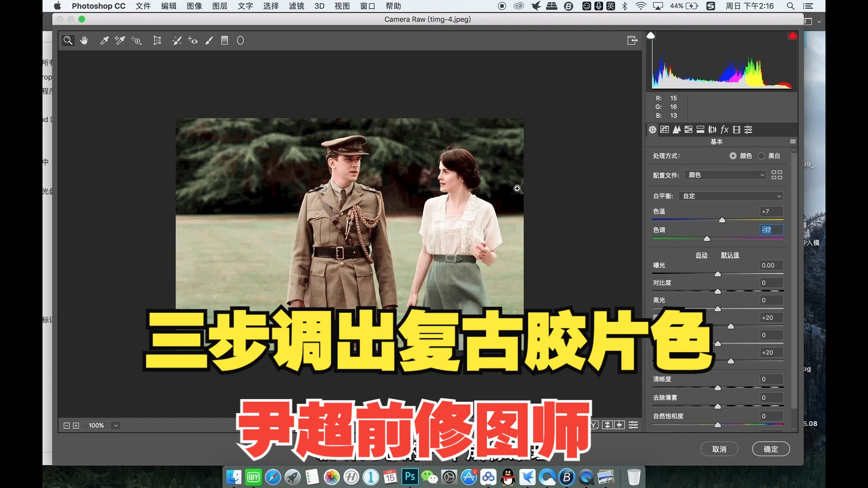Image resolution: width=868 pixels, height=488 pixels.
Task: Open the 图像 menu
Action: (194, 6)
